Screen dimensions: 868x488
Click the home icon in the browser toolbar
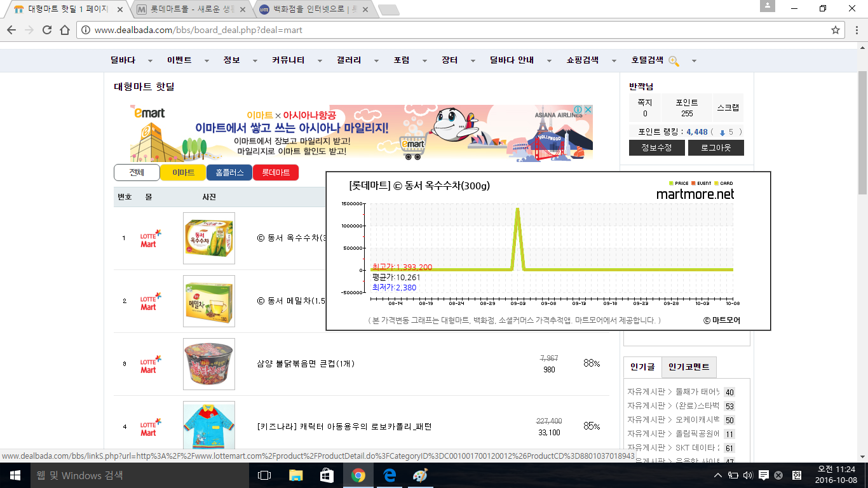point(65,30)
